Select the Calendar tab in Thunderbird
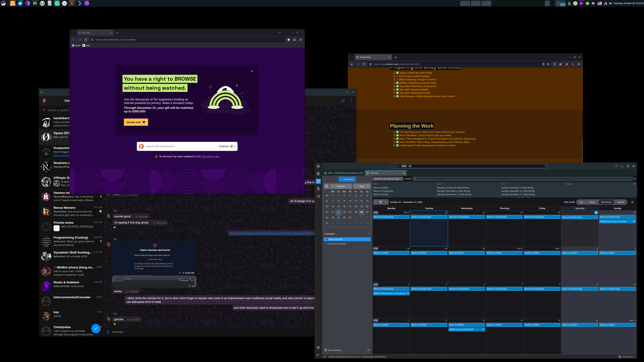This screenshot has width=644, height=362. coord(385,173)
